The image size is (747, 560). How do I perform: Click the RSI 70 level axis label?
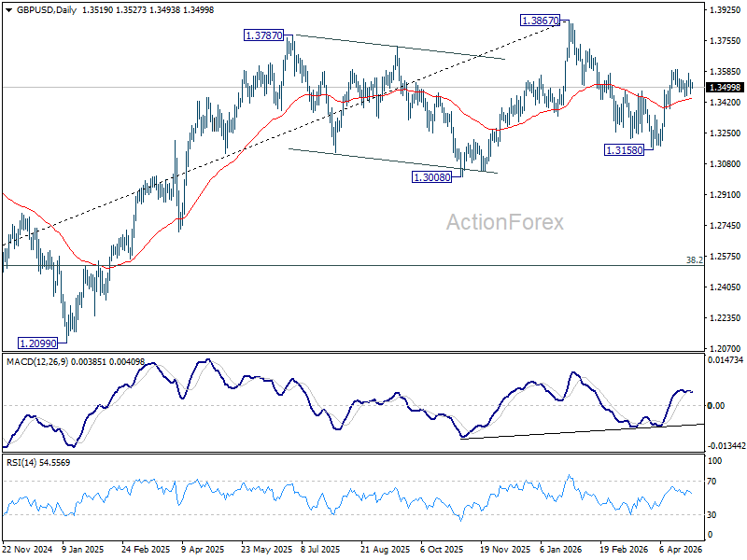point(712,482)
